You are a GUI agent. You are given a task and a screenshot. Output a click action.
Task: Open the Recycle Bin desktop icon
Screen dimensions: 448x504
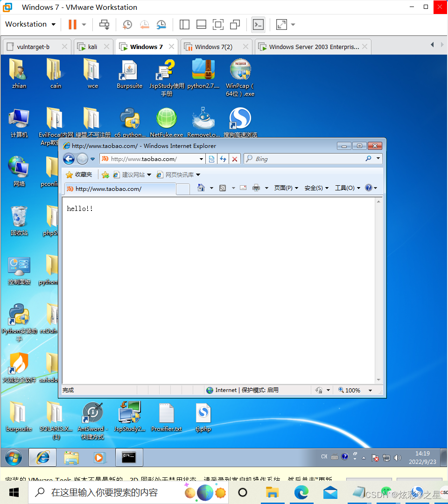point(19,220)
